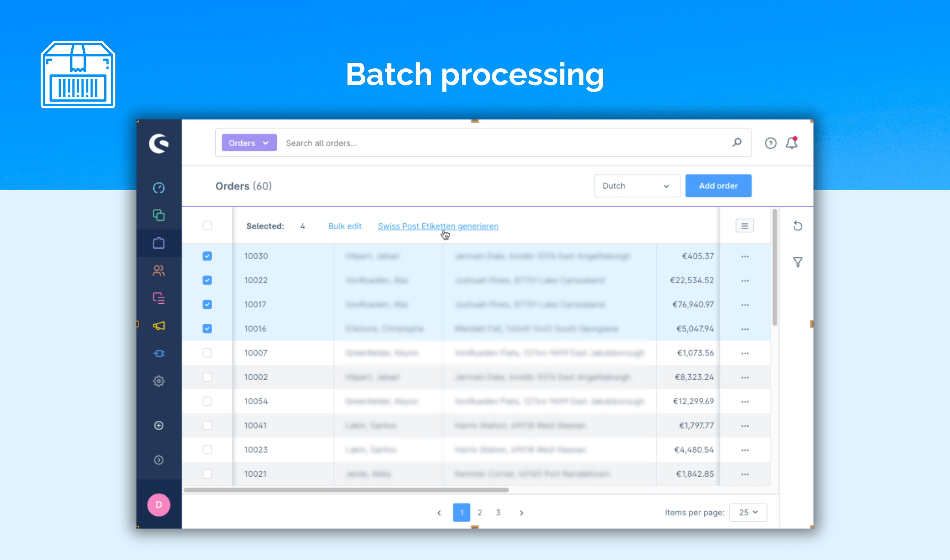Expand the Orders dropdown filter button
950x560 pixels.
[x=247, y=143]
